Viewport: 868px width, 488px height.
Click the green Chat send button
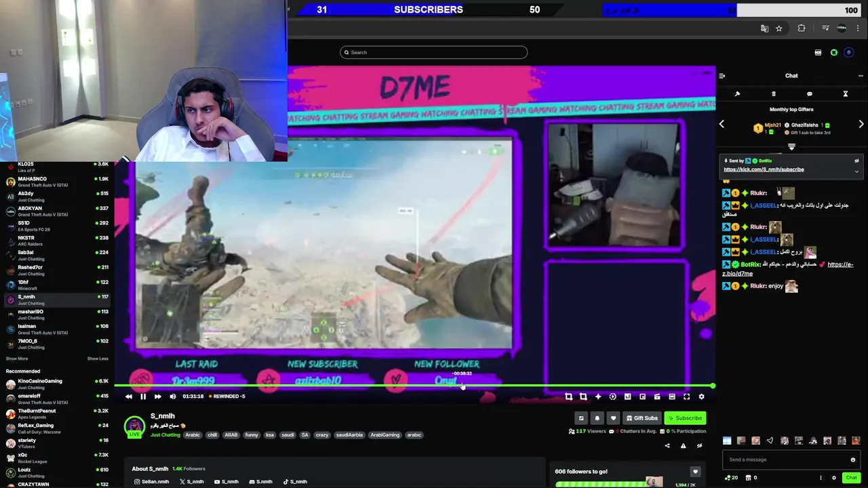pos(851,478)
